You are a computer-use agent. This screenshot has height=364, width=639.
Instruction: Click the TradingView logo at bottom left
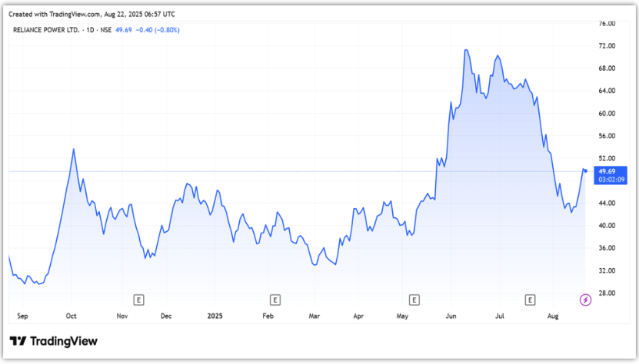coord(54,341)
